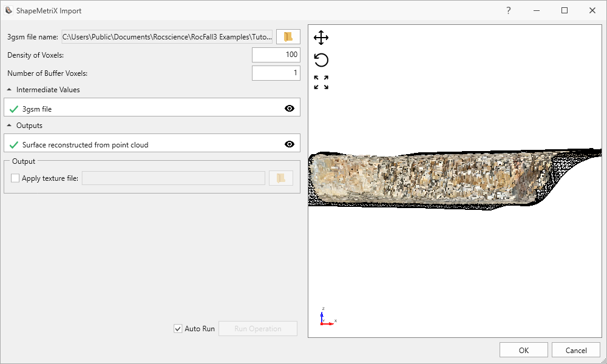Select the pan tool in the 3D viewport
The height and width of the screenshot is (364, 607).
321,38
